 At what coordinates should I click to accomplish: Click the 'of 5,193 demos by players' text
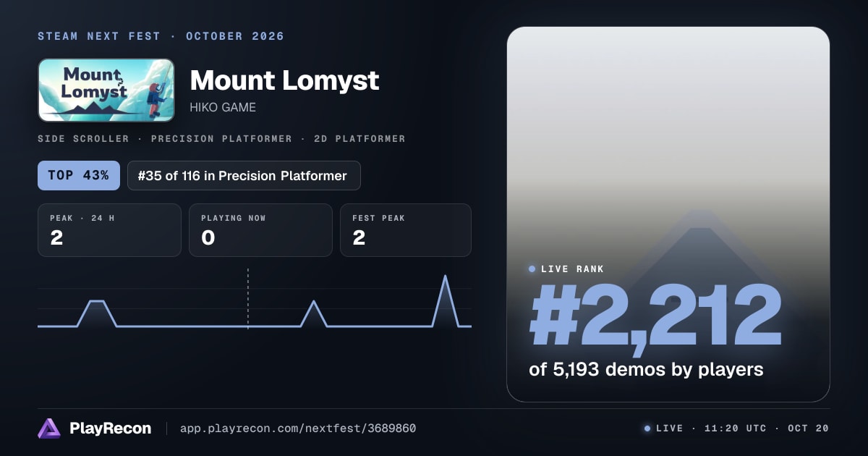646,370
